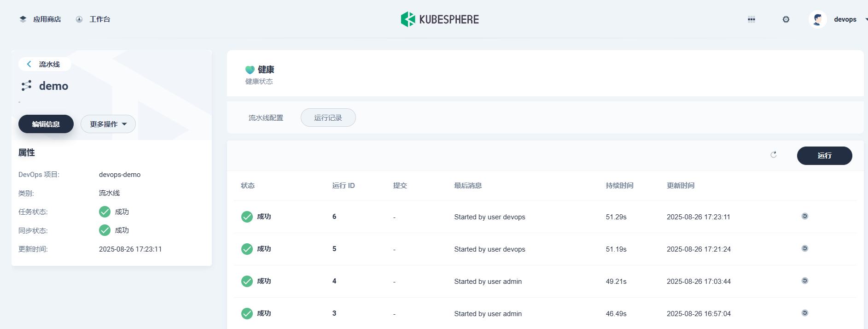
Task: Click the 运行 button
Action: [824, 155]
